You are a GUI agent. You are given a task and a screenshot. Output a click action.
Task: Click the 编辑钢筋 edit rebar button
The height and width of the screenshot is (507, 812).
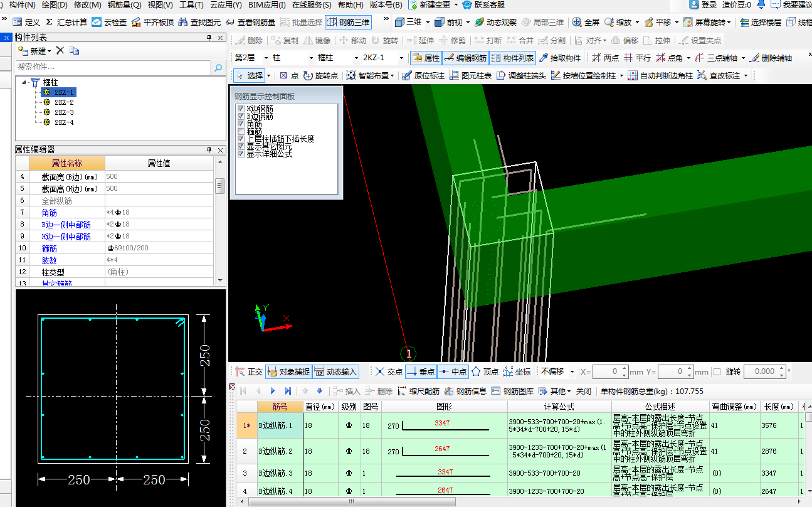click(465, 58)
